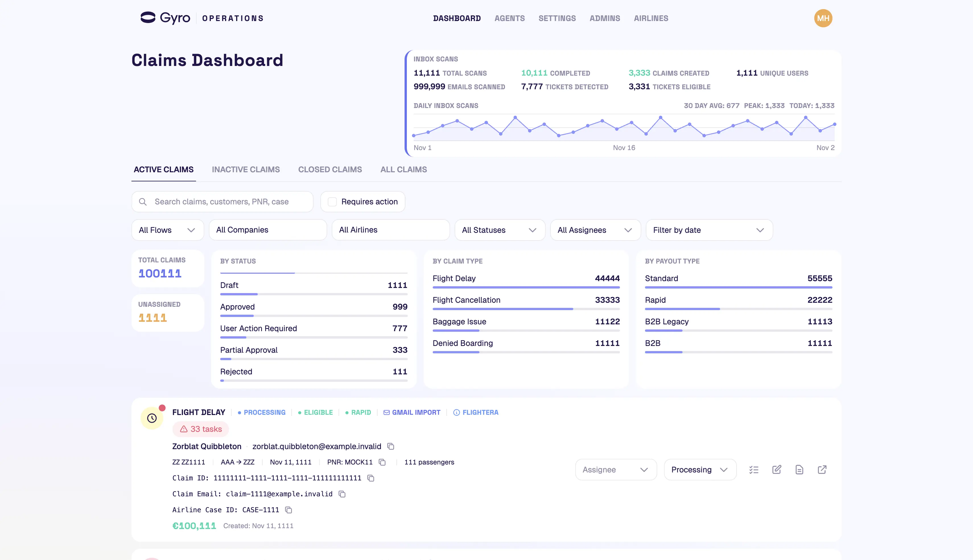
Task: Open the MH user avatar menu
Action: pyautogui.click(x=823, y=18)
